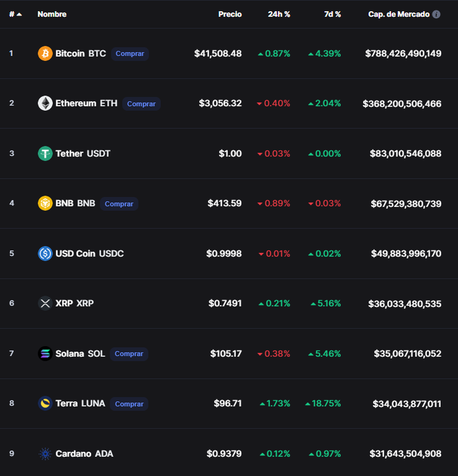
Task: Sort by the Precio column header
Action: click(230, 14)
